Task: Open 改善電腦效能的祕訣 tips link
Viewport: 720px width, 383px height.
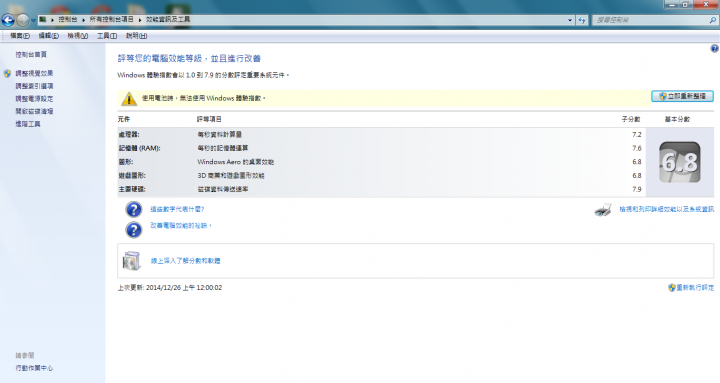Action: click(x=180, y=225)
